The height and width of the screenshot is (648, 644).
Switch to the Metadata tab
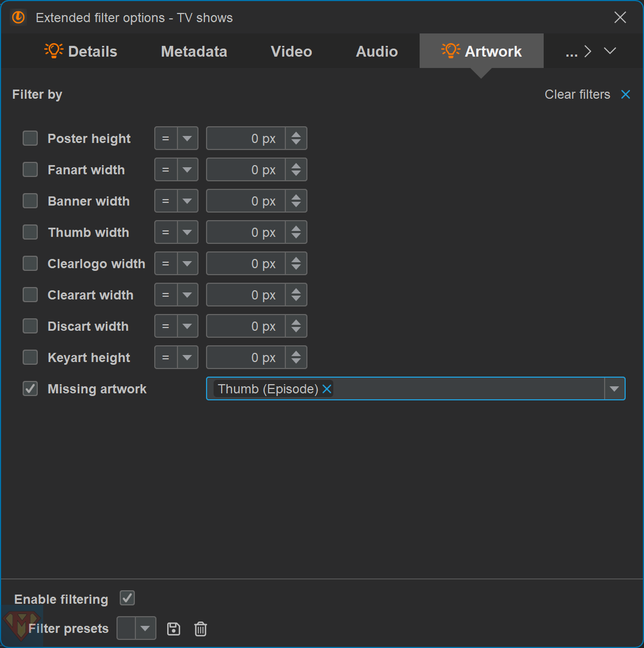194,52
